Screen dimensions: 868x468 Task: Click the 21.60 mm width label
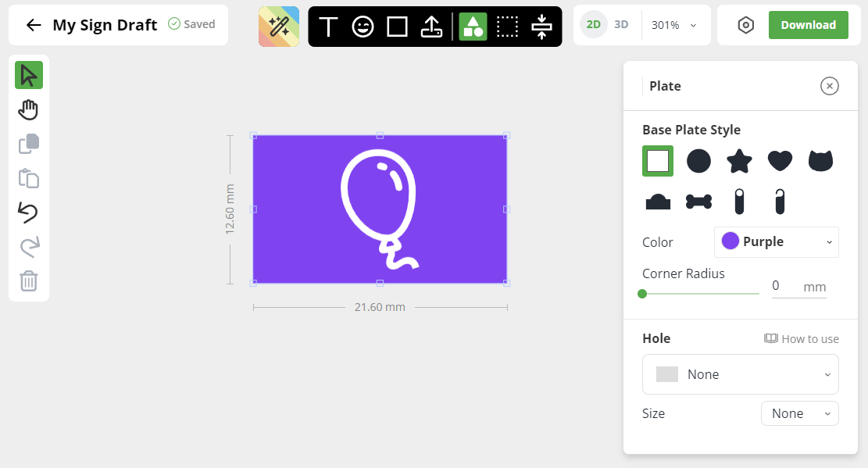[380, 307]
